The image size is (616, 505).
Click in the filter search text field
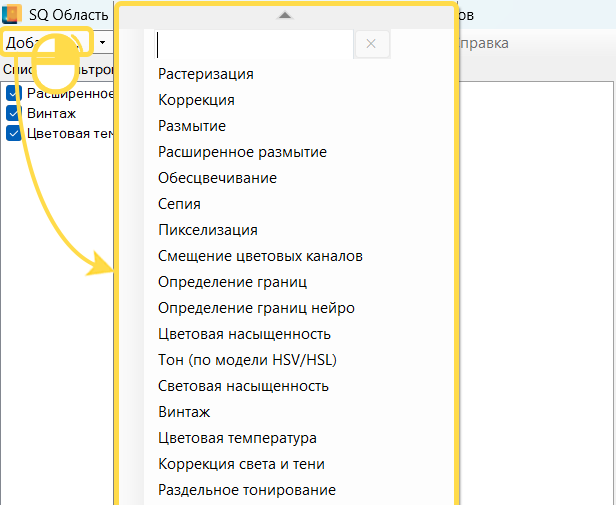(256, 44)
